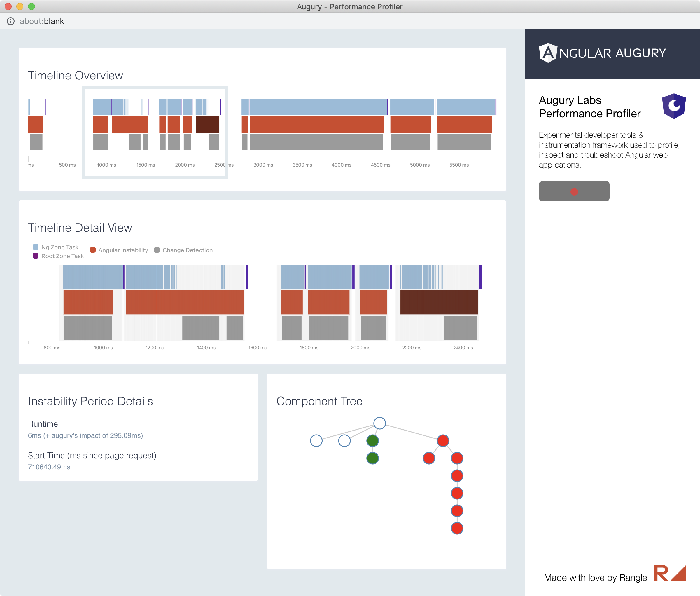Select the upper green component node
This screenshot has width=700, height=596.
372,441
